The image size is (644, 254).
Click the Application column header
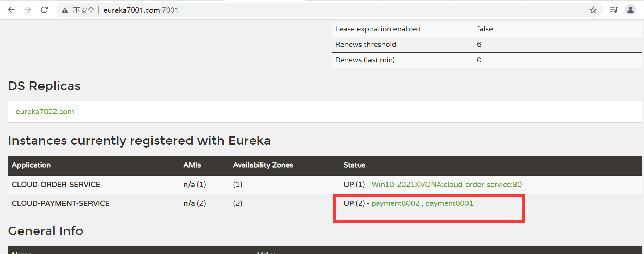[31, 165]
